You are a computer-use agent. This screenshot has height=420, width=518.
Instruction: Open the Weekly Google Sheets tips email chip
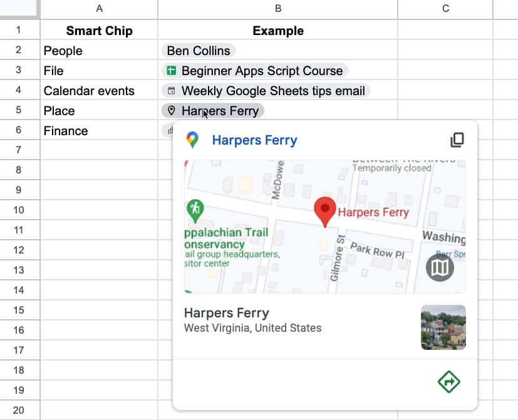pyautogui.click(x=266, y=91)
